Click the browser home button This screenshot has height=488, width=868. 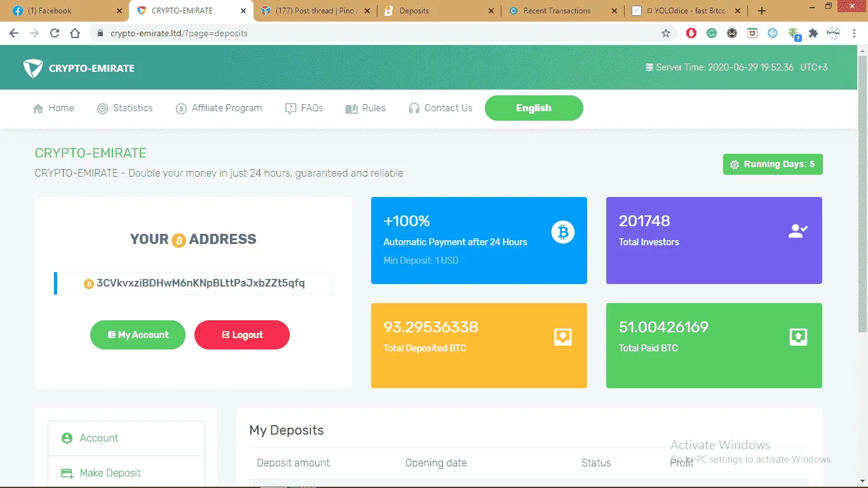[x=75, y=33]
